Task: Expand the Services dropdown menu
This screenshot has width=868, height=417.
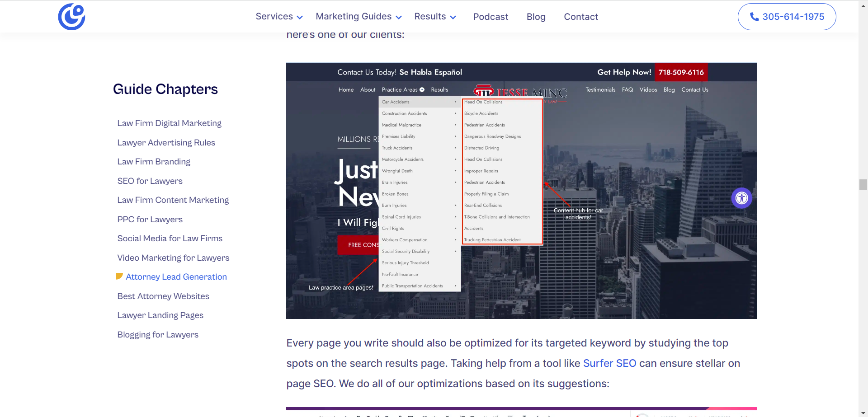Action: [278, 17]
